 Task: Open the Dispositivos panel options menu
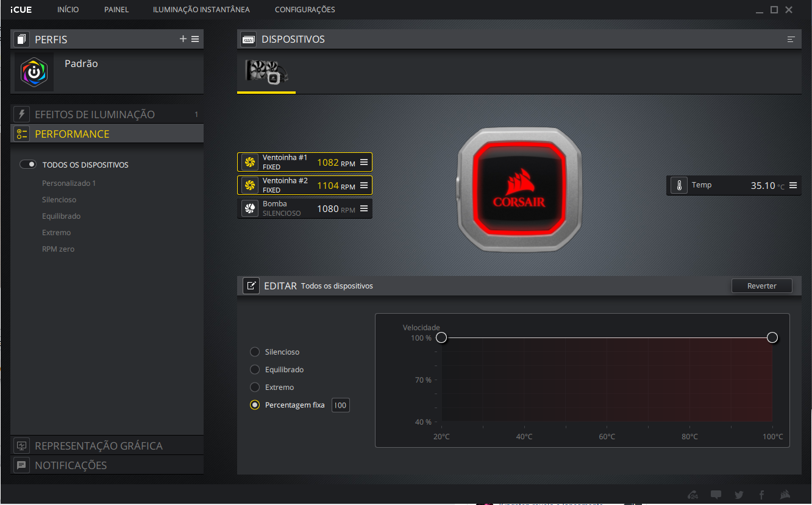pos(791,39)
